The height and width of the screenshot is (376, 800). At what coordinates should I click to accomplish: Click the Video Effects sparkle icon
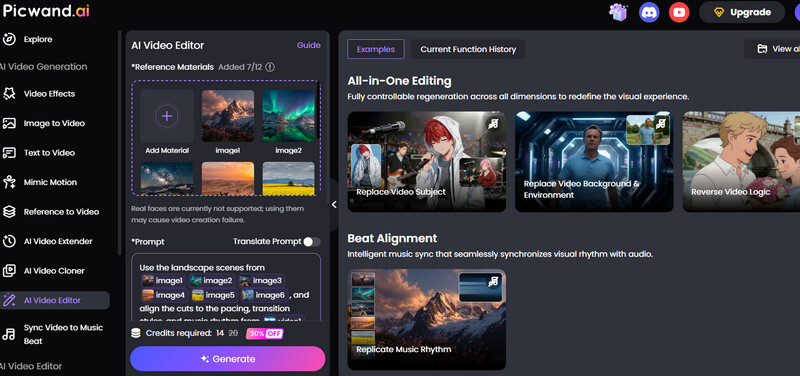(9, 94)
